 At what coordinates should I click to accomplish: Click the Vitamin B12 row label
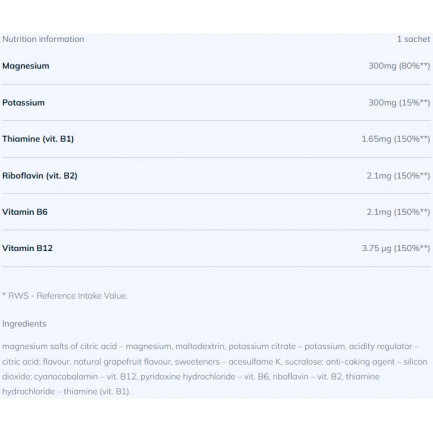click(x=27, y=248)
